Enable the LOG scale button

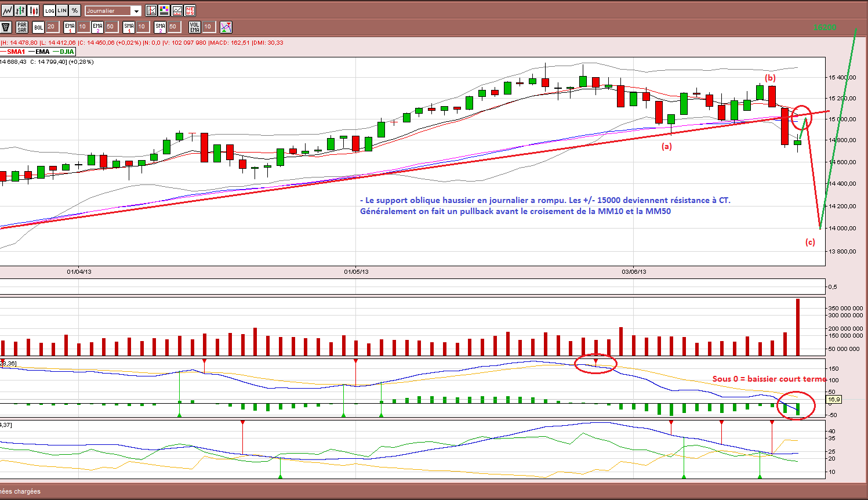point(49,10)
